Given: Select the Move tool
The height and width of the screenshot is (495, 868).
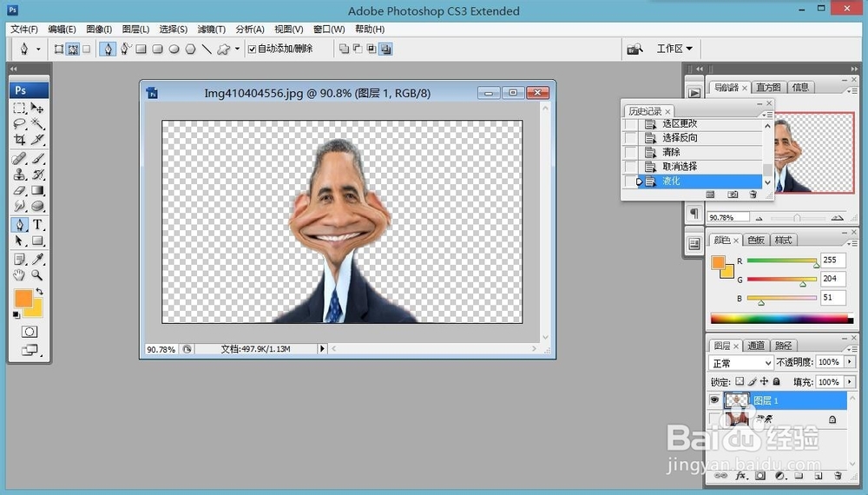Looking at the screenshot, I should point(37,108).
